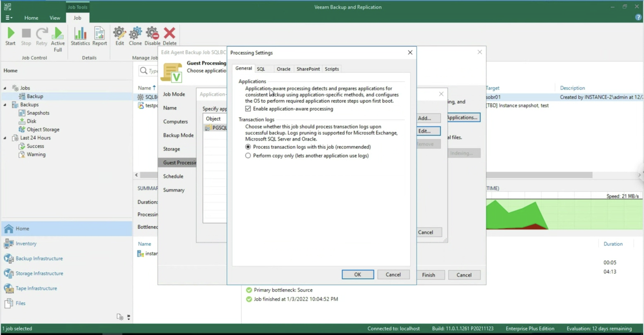Run Active Full backup

tap(58, 40)
